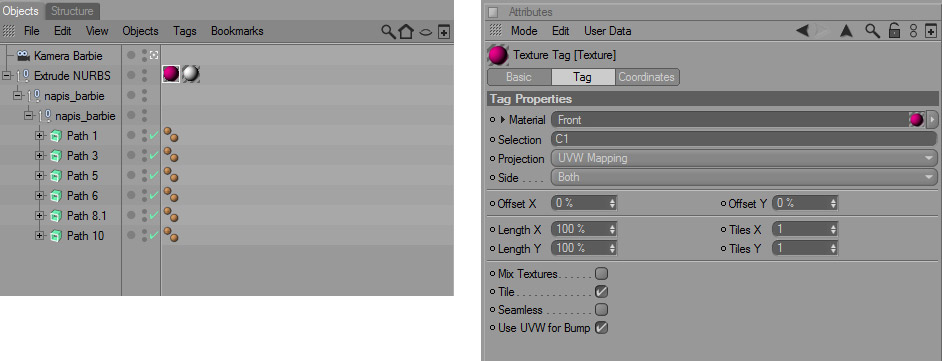This screenshot has height=361, width=942.
Task: Click the forward arrow in Attributes panel
Action: pos(822,31)
